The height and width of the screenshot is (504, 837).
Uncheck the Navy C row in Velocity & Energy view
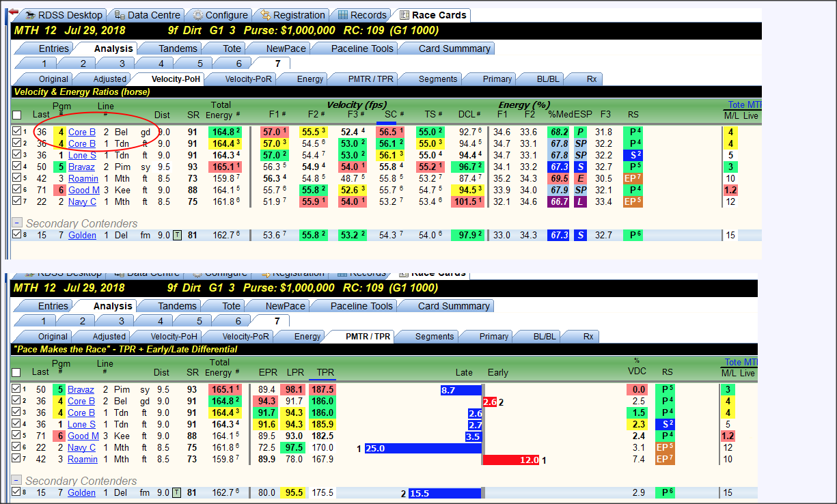(17, 201)
